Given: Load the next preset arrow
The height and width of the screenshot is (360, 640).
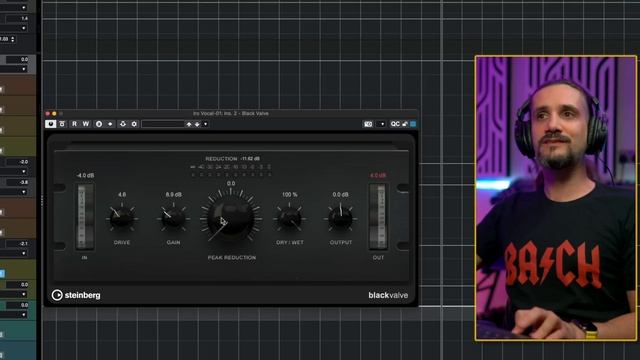Looking at the screenshot, I should pos(197,124).
